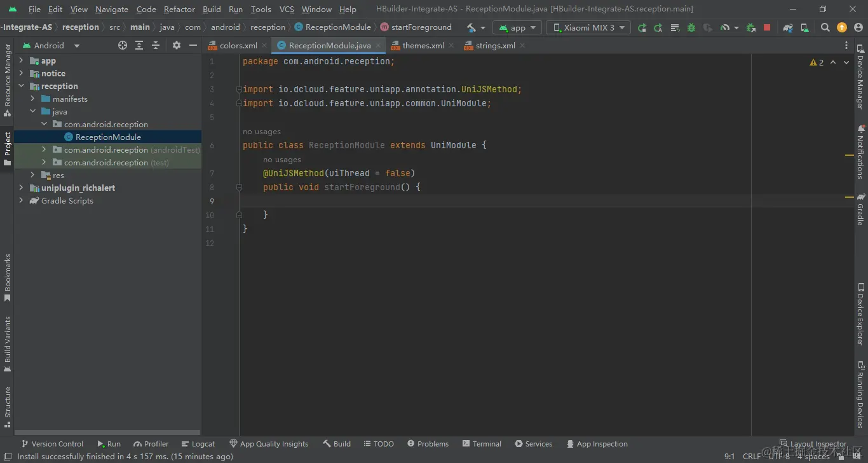
Task: Collapse the reception module node
Action: tap(21, 86)
